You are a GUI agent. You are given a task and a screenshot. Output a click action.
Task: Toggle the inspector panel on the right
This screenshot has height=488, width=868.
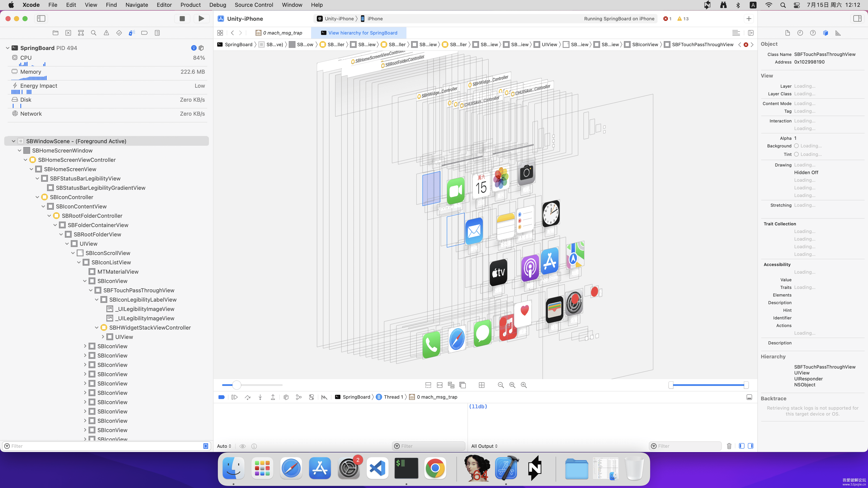(x=857, y=18)
